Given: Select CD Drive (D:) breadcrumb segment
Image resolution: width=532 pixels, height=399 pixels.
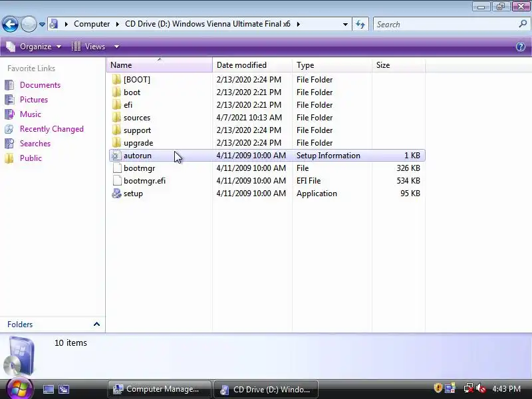Looking at the screenshot, I should click(x=207, y=24).
